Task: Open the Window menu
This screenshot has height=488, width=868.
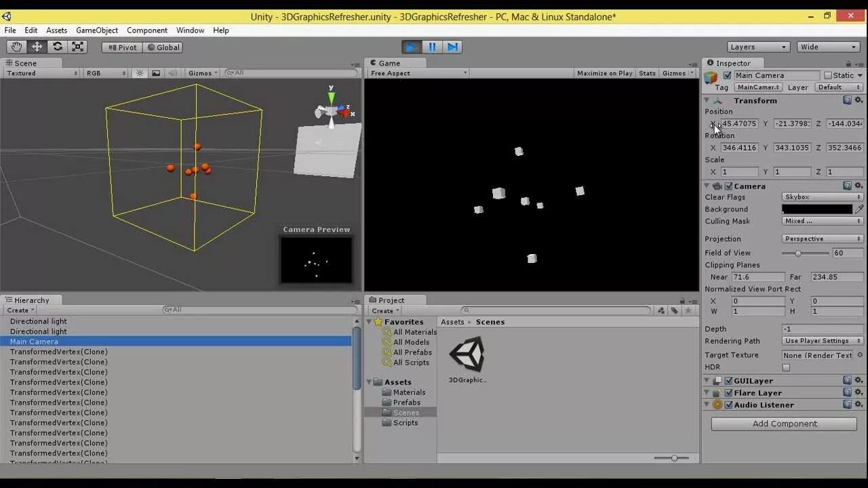Action: (x=190, y=30)
